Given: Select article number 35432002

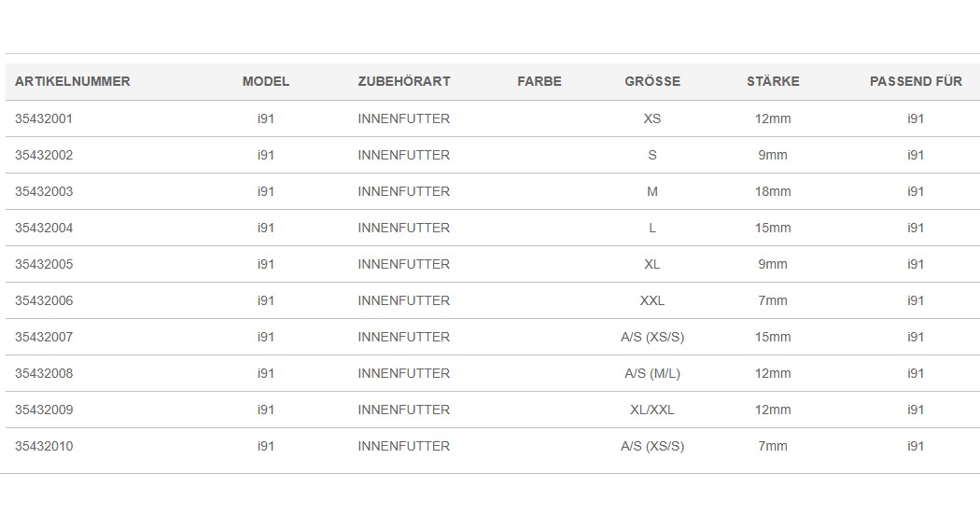Looking at the screenshot, I should click(x=44, y=155).
